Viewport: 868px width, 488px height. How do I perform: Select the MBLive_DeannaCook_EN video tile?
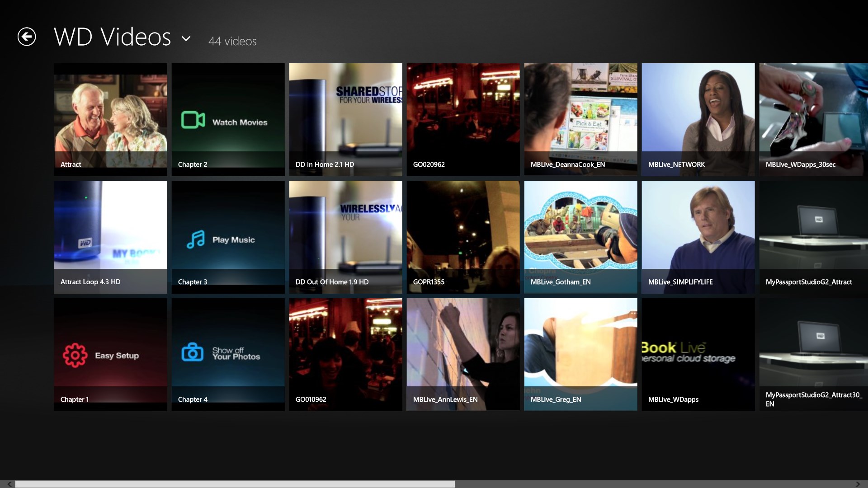(x=580, y=119)
